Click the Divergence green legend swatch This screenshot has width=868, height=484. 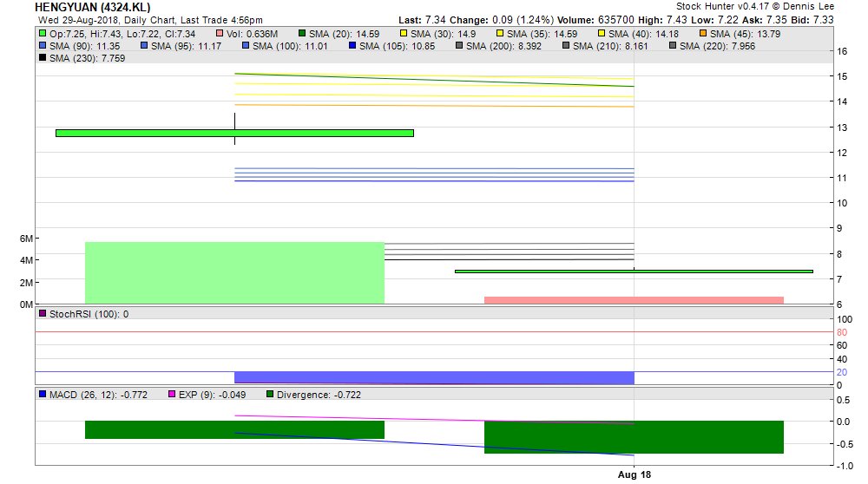(270, 395)
